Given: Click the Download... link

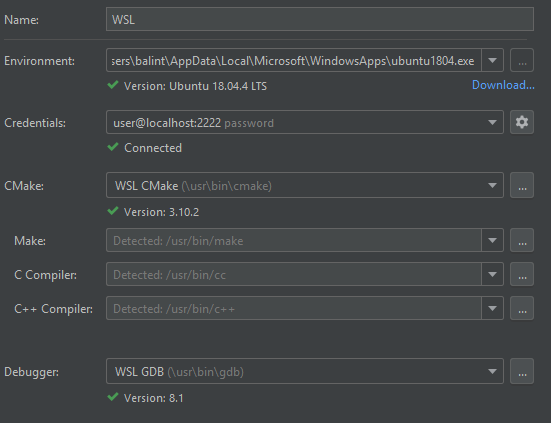Looking at the screenshot, I should pyautogui.click(x=503, y=85).
